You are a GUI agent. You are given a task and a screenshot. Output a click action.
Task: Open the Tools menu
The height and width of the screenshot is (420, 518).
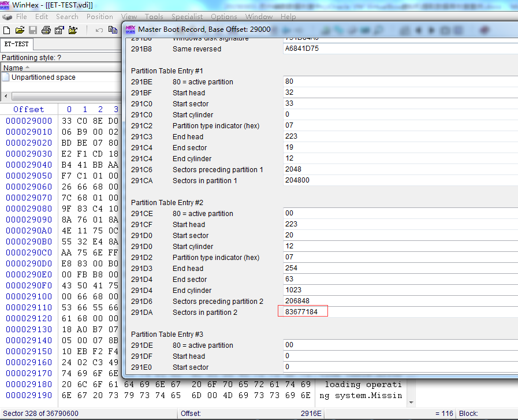click(154, 17)
